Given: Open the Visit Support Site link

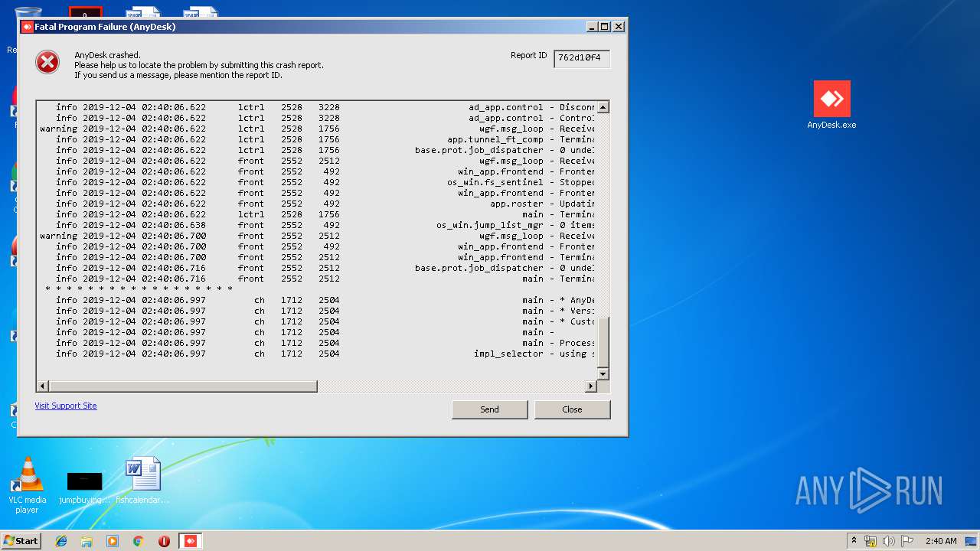Looking at the screenshot, I should click(x=66, y=406).
